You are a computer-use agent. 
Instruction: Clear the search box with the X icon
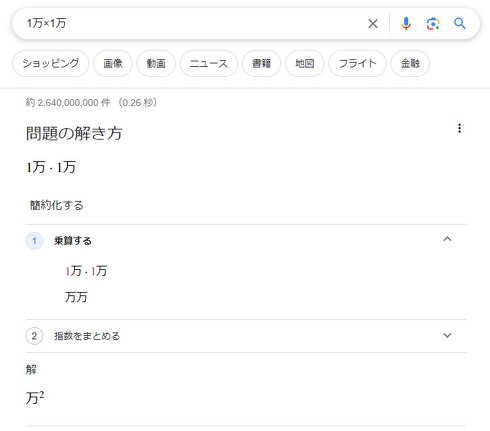[x=373, y=24]
